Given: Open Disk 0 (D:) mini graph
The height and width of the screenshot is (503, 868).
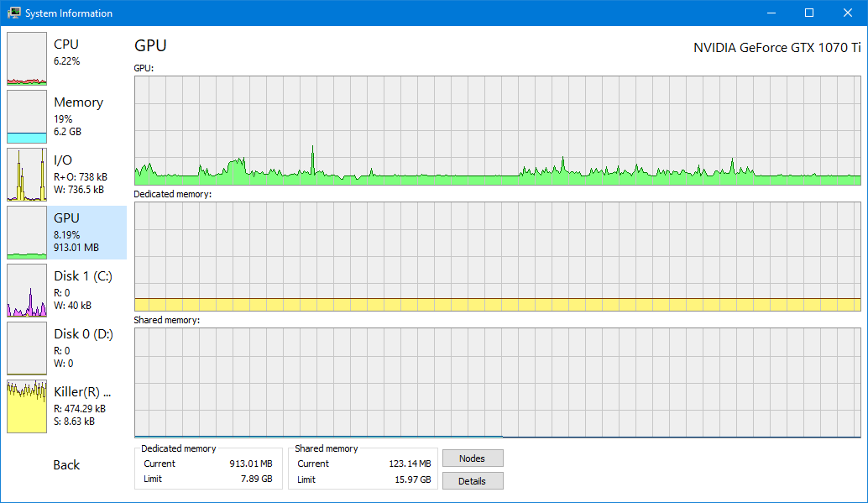Looking at the screenshot, I should [x=27, y=348].
